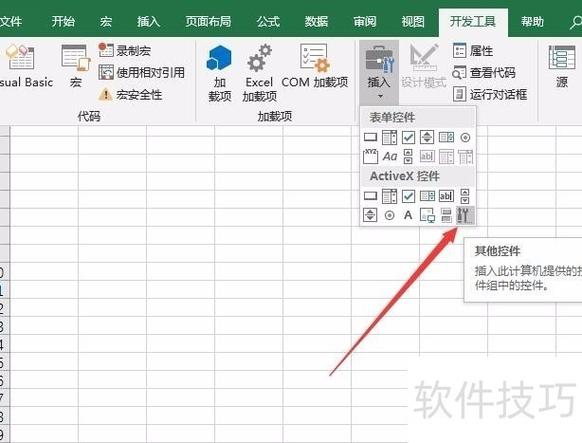
Task: Insert ActiveX Toggle Button
Action: 446,215
